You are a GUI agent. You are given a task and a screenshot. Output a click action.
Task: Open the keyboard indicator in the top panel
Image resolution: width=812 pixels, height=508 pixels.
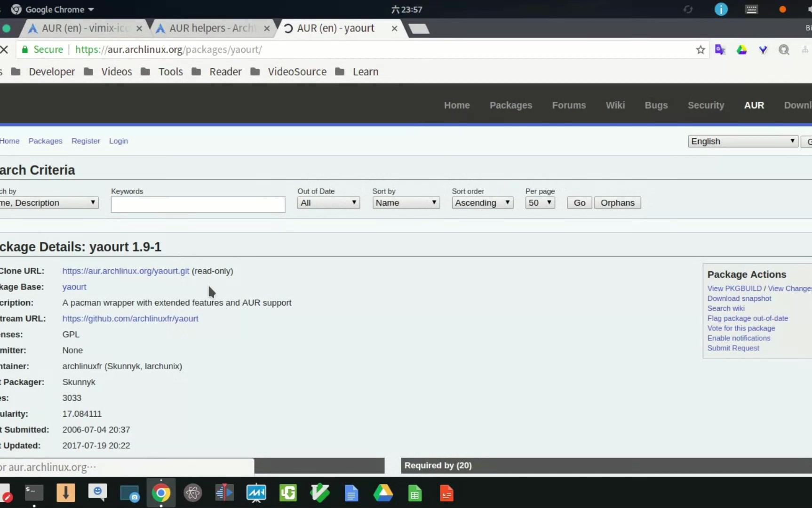751,9
